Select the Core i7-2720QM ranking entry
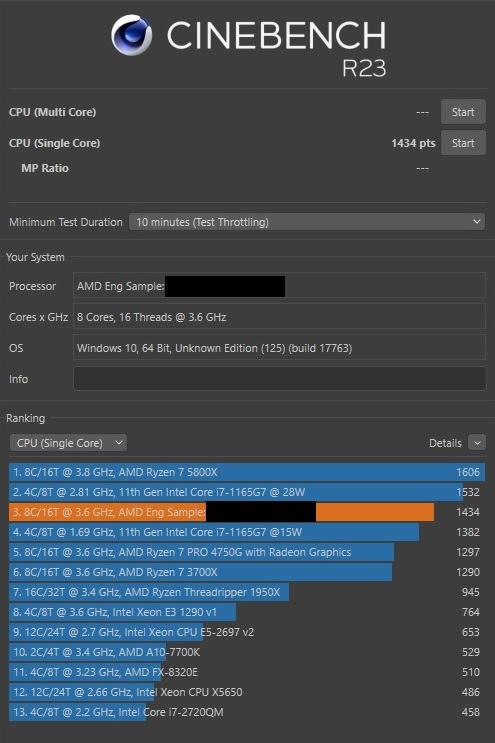The height and width of the screenshot is (743, 495). point(247,712)
